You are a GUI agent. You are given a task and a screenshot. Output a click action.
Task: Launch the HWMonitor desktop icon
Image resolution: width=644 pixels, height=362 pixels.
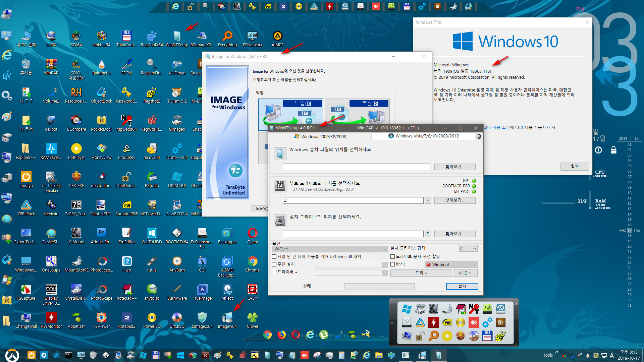[51, 320]
